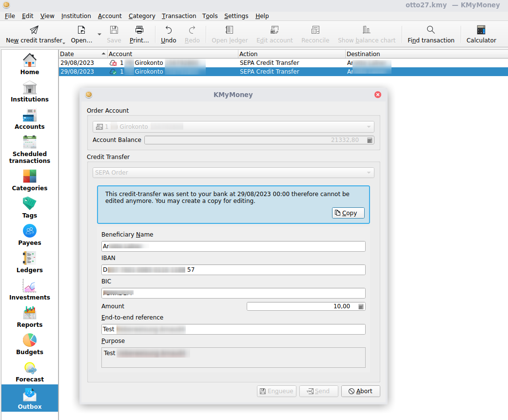Select the Undo toolbar icon
Screen dimensions: 508x420
(168, 34)
